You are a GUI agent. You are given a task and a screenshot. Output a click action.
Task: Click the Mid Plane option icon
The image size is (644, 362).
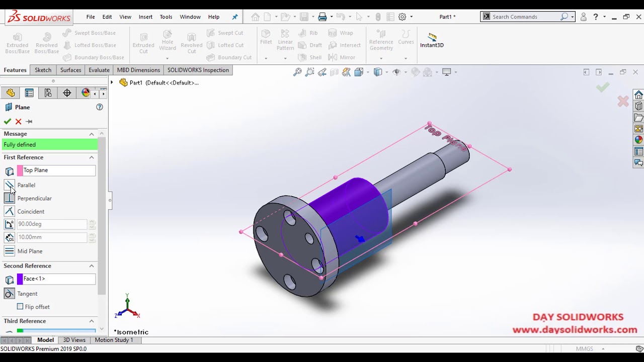(x=9, y=251)
